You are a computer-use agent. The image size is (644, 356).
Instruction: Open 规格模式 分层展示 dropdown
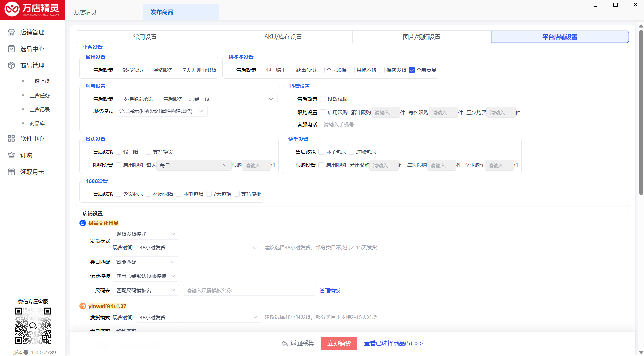click(x=161, y=111)
